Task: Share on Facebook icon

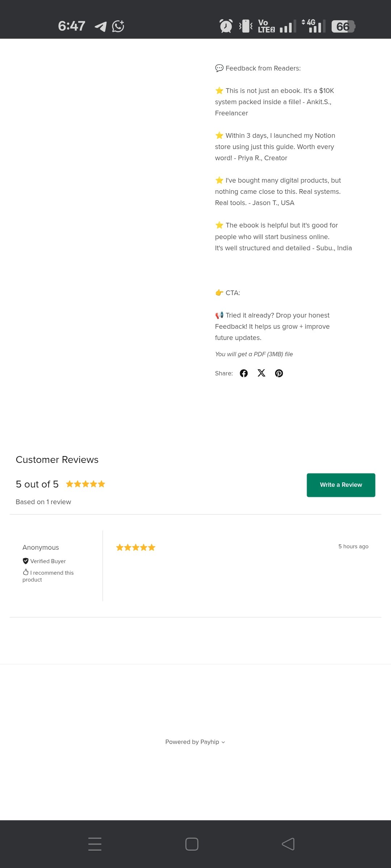Action: (x=244, y=373)
